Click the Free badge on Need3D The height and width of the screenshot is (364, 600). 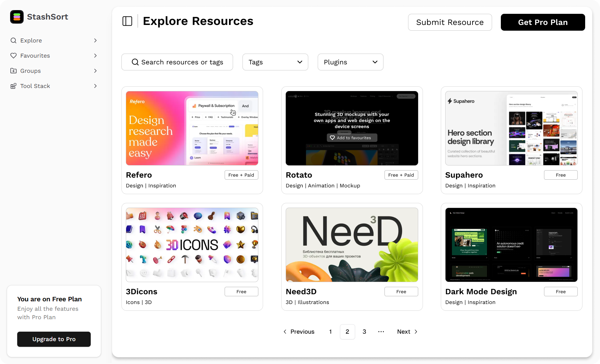(401, 292)
